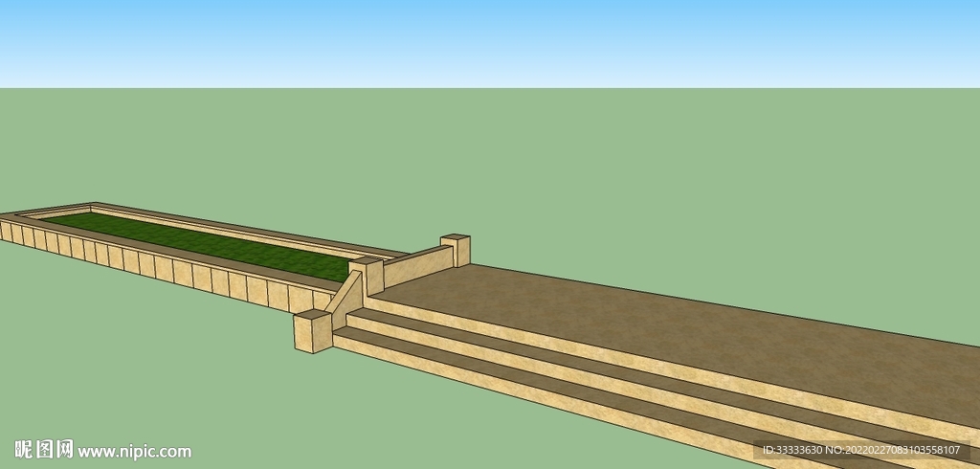
Task: Click the sloped stair railing wall
Action: click(345, 301)
